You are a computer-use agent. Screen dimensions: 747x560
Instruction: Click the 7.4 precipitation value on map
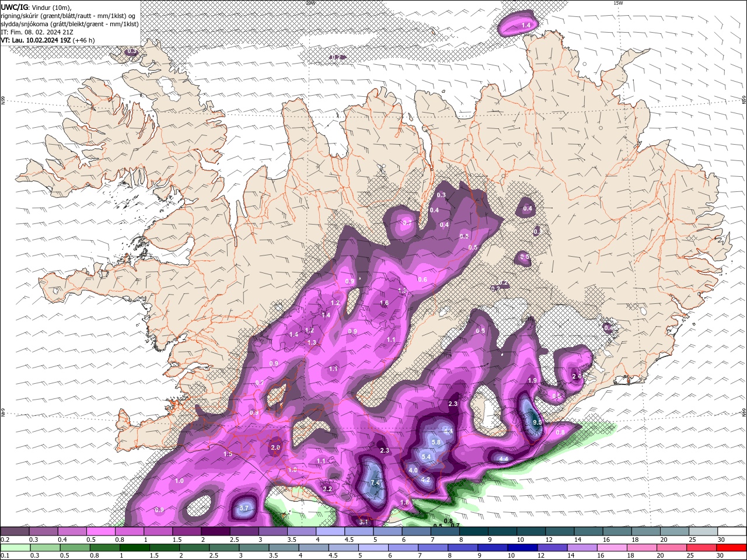click(x=375, y=483)
